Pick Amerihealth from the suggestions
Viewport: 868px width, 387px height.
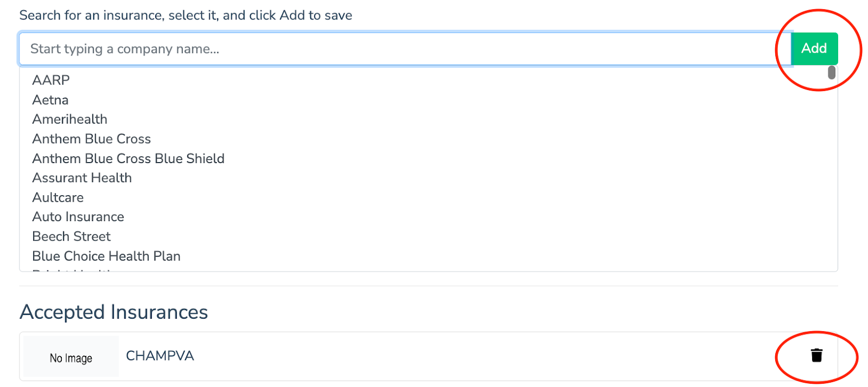point(69,119)
